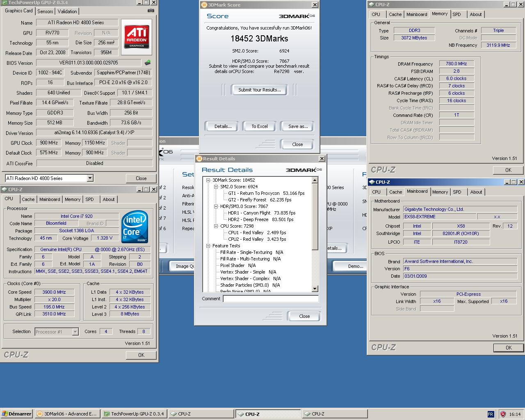Screen dimensions: 525x420
Task: Click the Core Speed 3900.0 MHz value
Action: tap(54, 292)
